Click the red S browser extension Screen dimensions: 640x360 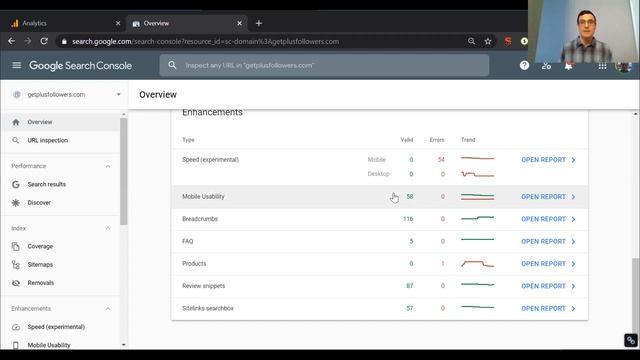[508, 41]
